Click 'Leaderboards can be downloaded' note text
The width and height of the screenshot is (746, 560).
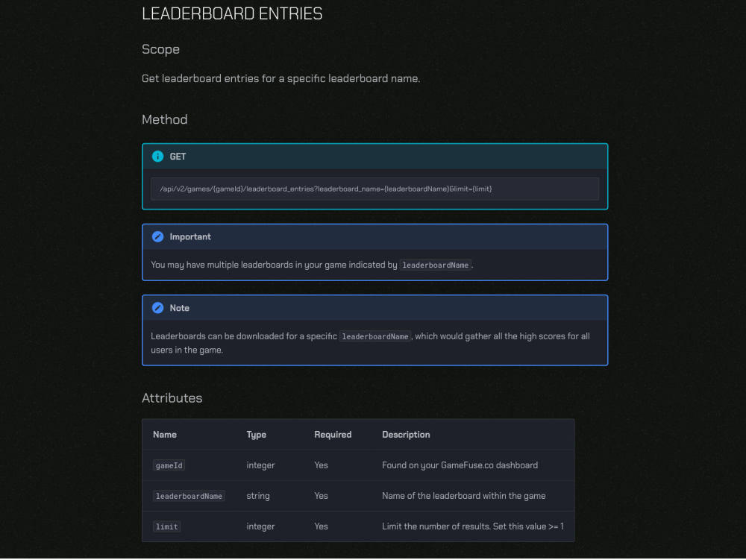coord(370,343)
